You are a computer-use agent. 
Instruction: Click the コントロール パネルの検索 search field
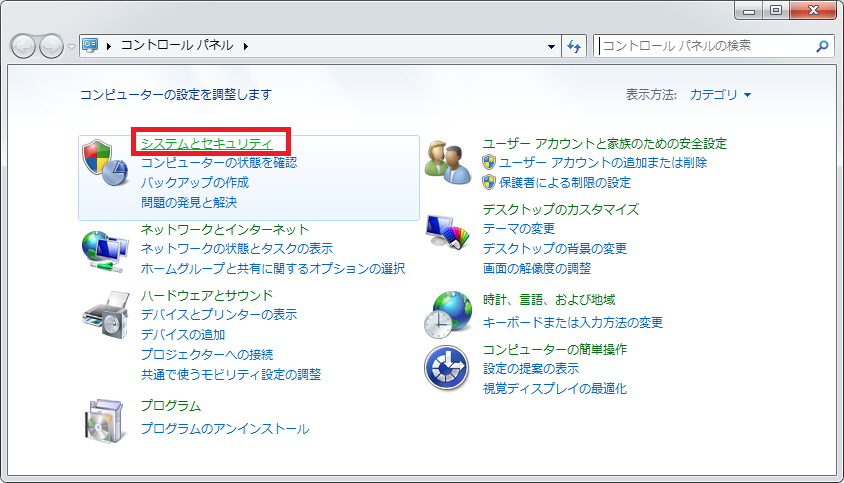click(x=705, y=46)
